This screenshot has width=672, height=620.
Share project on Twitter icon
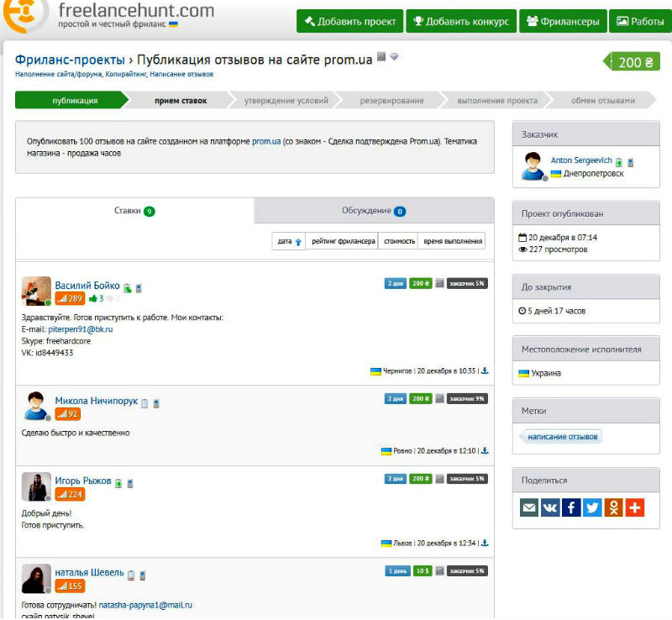[592, 507]
